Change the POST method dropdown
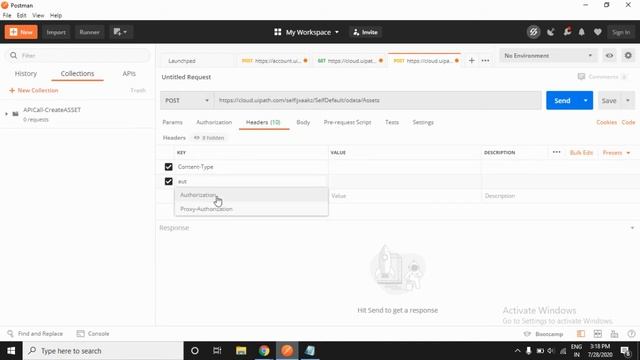640x360 pixels. [x=187, y=100]
